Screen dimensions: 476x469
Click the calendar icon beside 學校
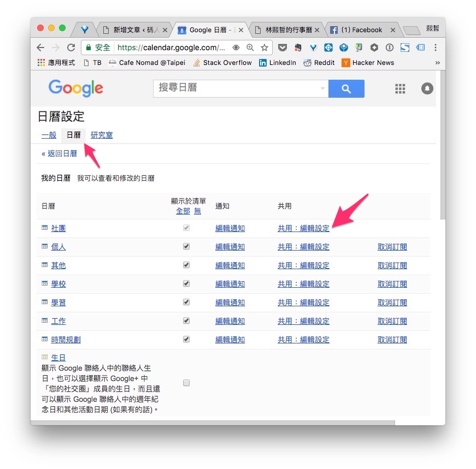pos(45,283)
